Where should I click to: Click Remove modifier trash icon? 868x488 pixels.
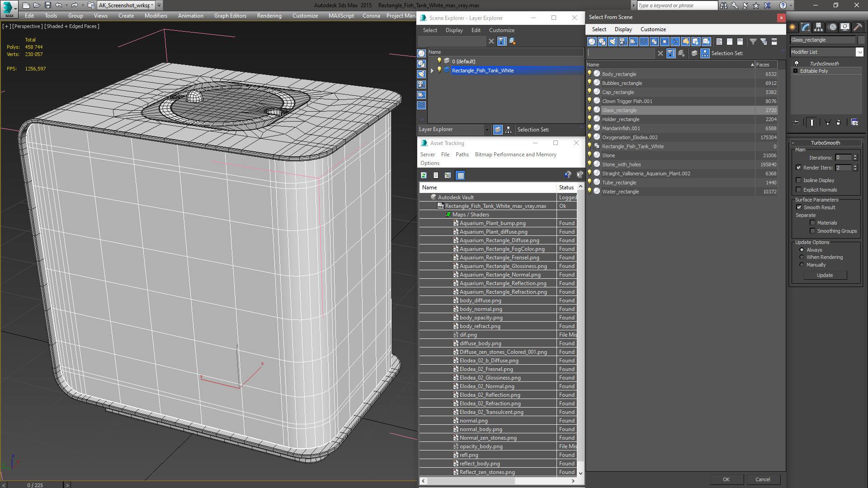[838, 122]
